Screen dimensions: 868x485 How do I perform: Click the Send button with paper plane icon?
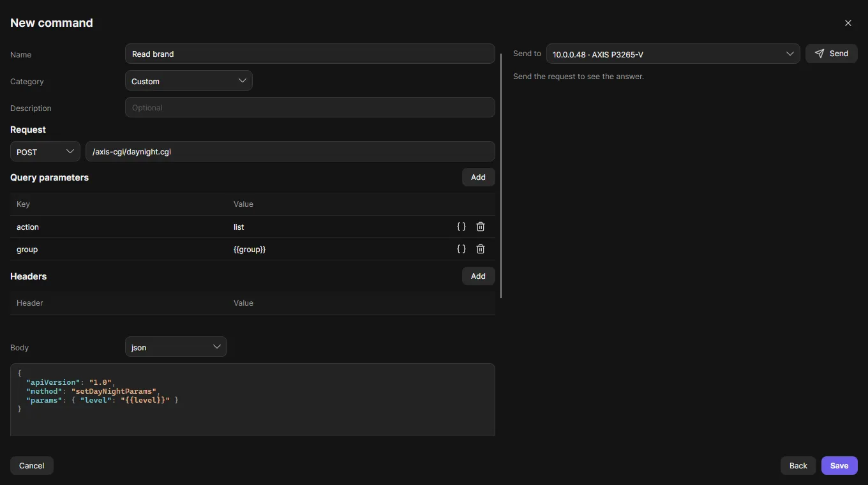tap(832, 54)
